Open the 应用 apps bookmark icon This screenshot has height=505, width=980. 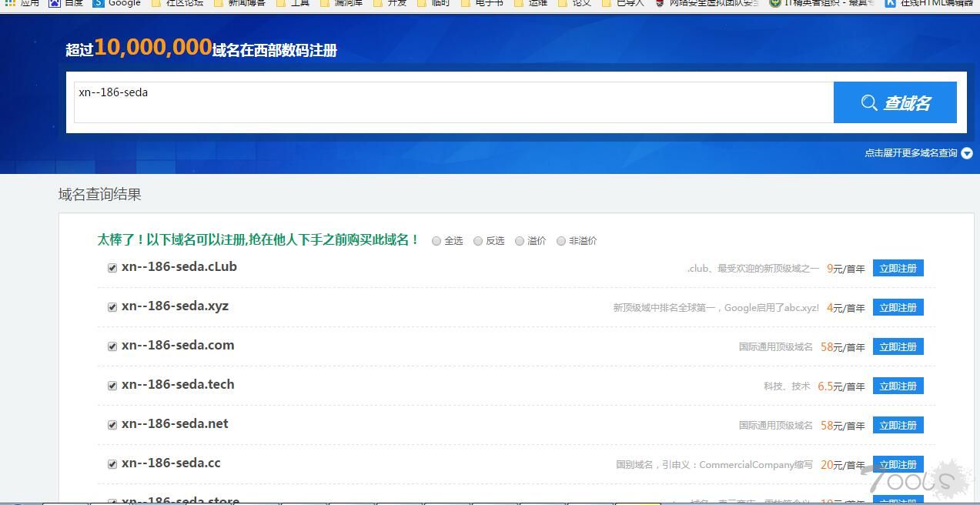22,3
